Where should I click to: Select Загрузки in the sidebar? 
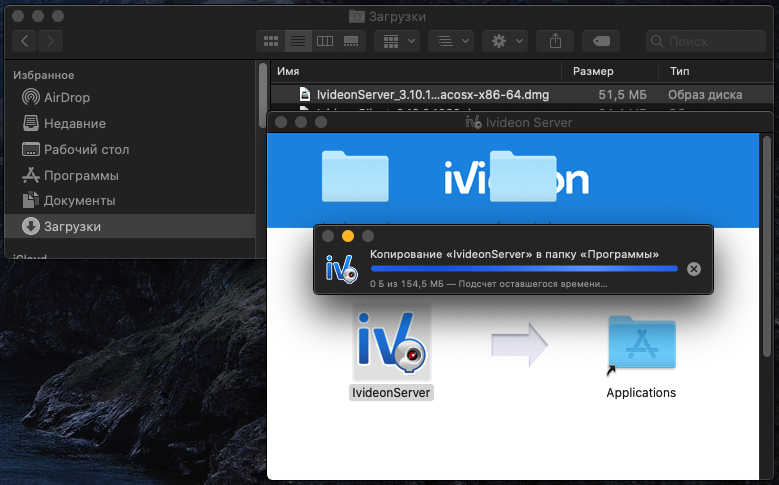pyautogui.click(x=130, y=226)
